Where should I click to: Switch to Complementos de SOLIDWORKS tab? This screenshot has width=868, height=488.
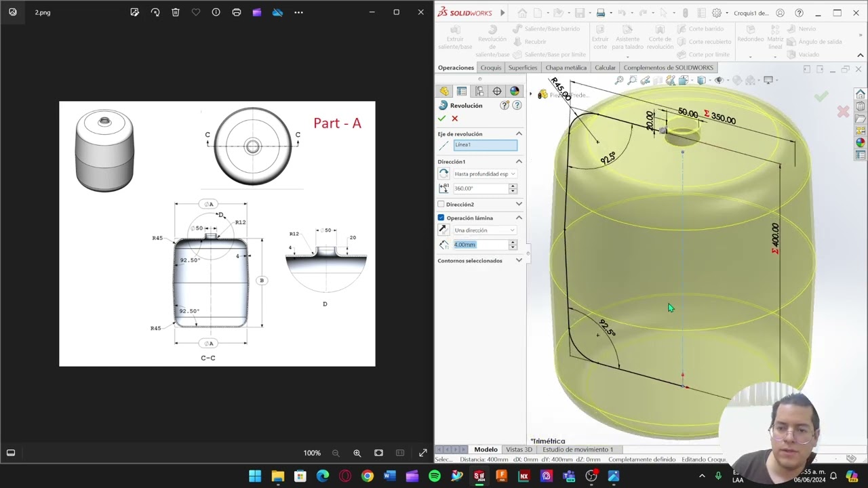pos(669,68)
